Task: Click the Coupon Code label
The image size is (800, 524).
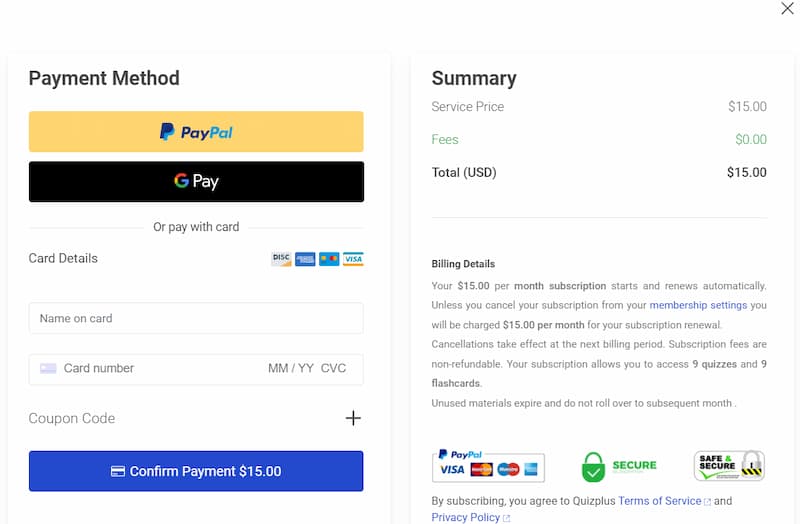Action: tap(71, 418)
